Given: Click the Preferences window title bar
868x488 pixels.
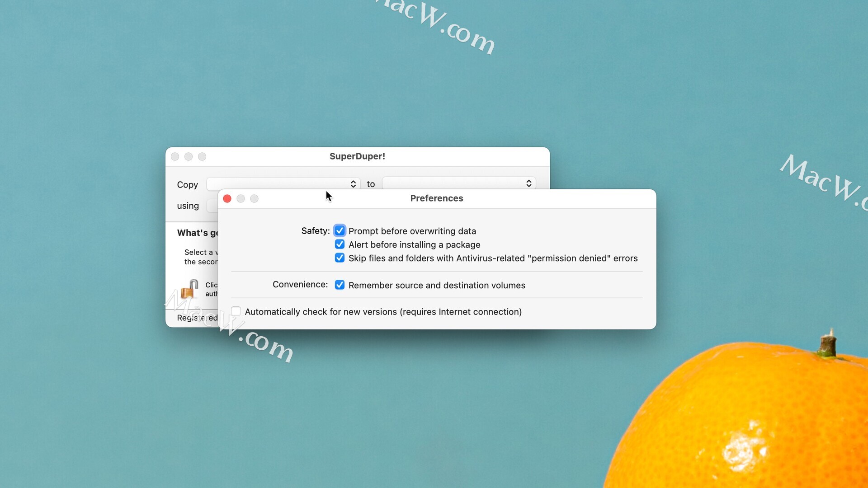Looking at the screenshot, I should [436, 198].
